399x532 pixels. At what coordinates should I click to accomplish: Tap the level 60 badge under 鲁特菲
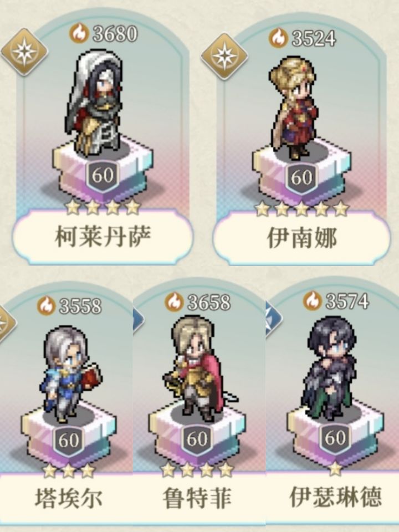pyautogui.click(x=197, y=439)
